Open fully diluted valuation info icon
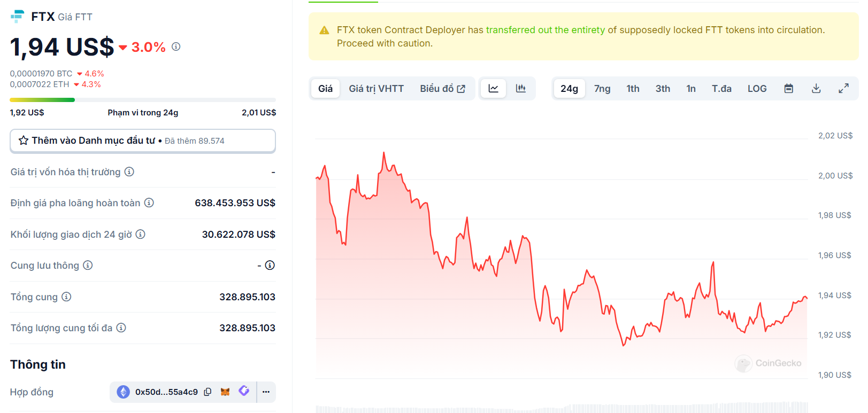 (x=149, y=202)
